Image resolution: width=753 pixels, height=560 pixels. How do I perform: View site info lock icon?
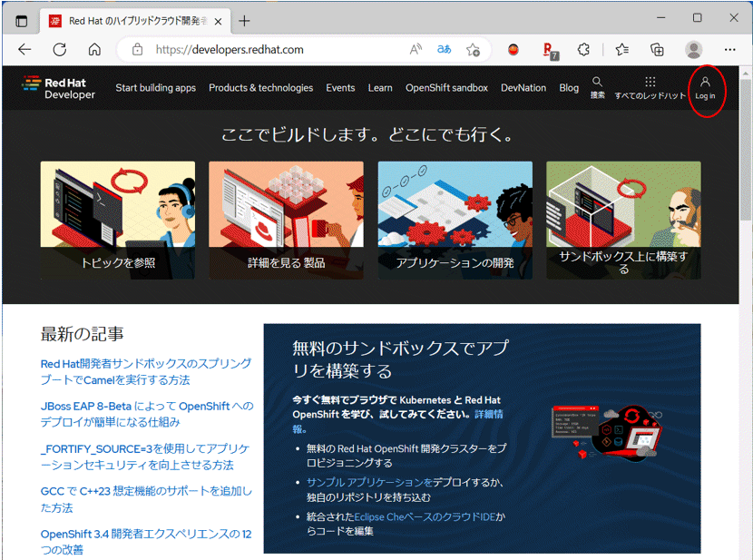click(x=137, y=50)
